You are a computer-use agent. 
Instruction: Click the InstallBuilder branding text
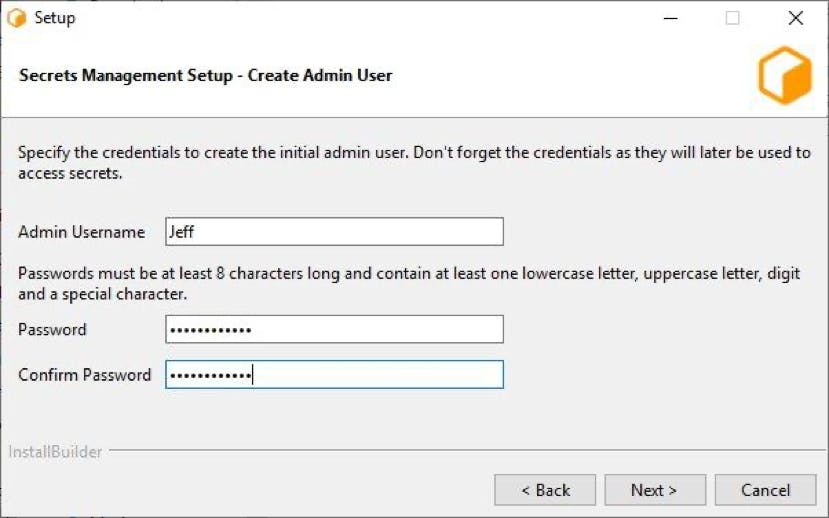(55, 452)
